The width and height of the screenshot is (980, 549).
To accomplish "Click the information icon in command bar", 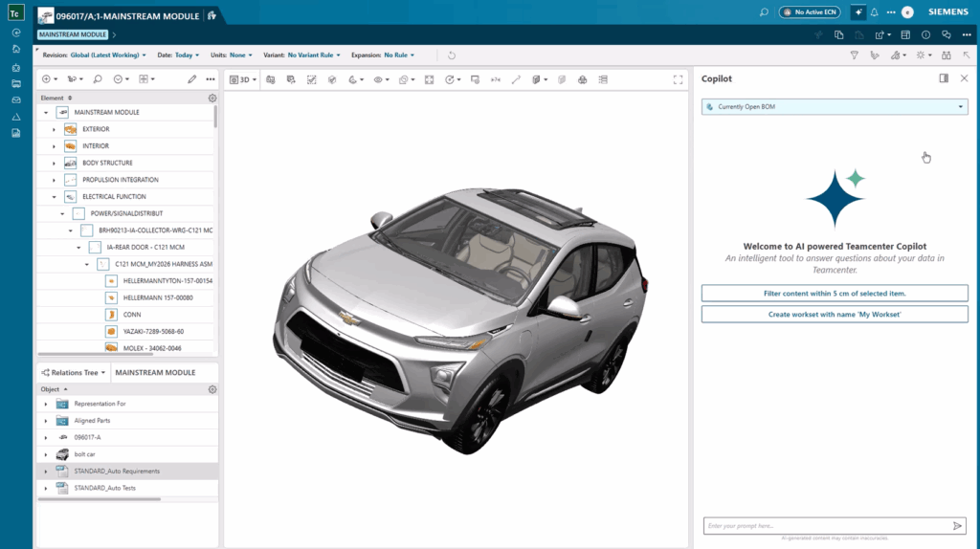I will [x=925, y=34].
